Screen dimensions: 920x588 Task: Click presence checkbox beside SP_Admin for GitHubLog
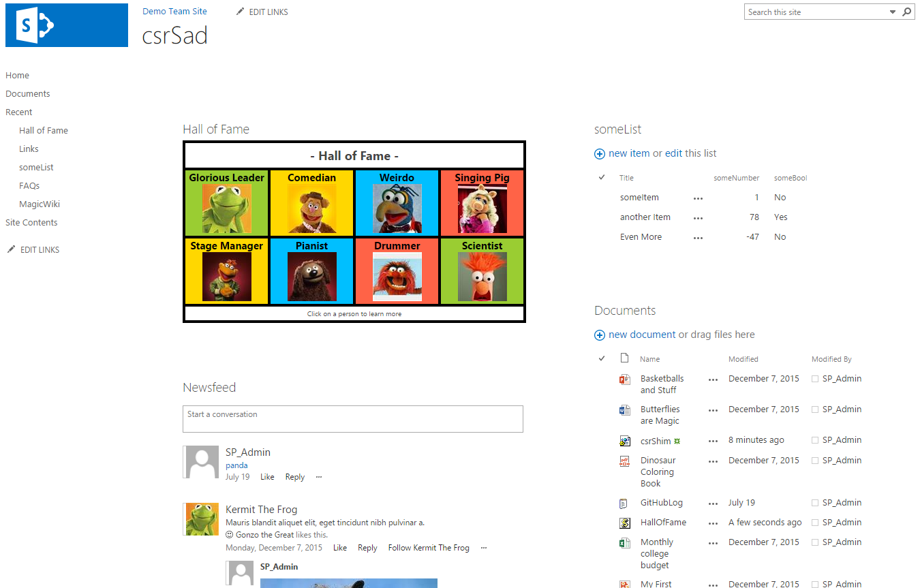(x=815, y=503)
